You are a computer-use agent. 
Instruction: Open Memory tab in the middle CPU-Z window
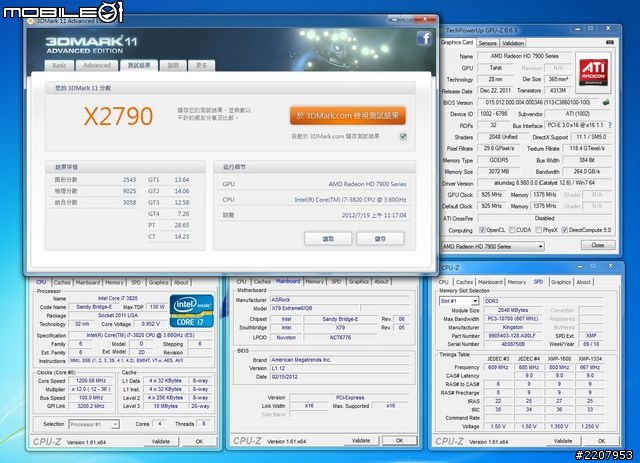(x=314, y=281)
